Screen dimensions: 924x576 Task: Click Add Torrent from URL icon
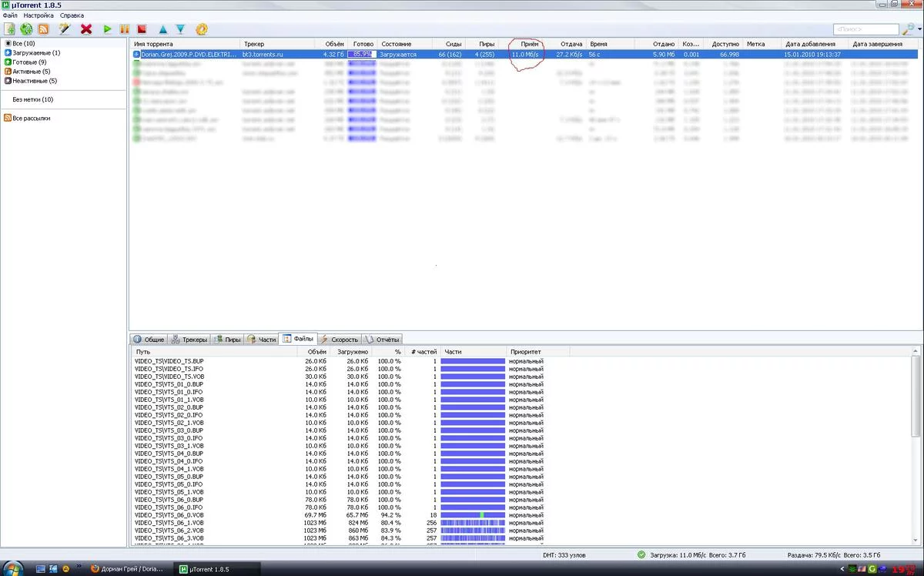[x=27, y=29]
